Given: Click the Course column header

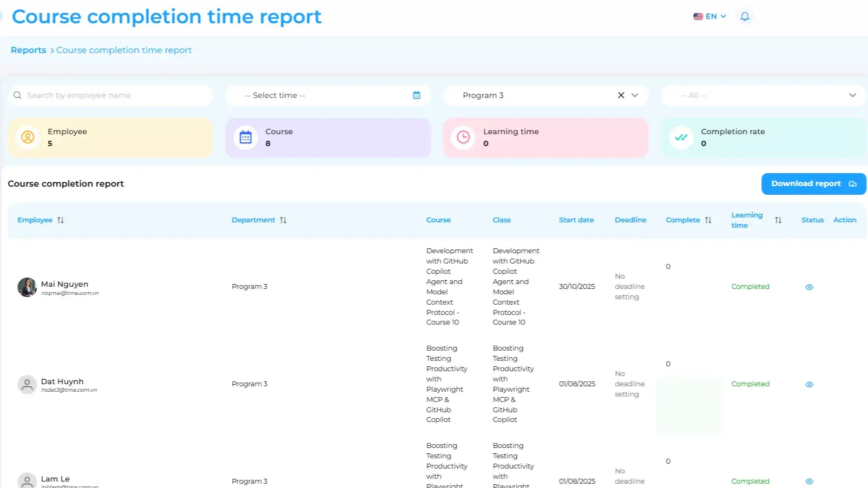Looking at the screenshot, I should point(438,220).
